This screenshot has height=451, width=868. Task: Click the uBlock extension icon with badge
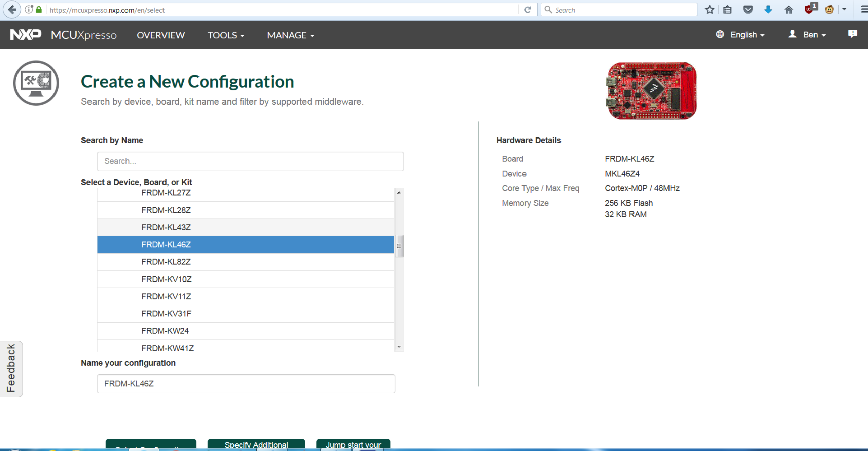pos(811,9)
